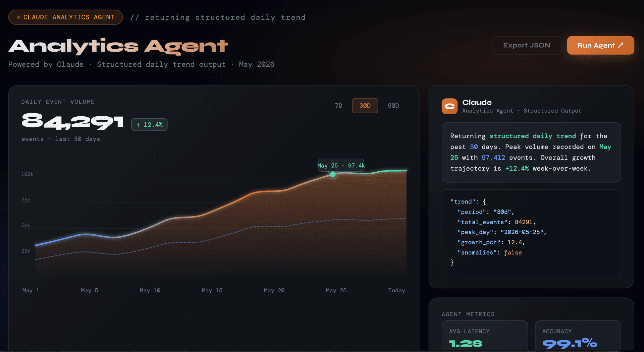Click the 50k y-axis label
The width and height of the screenshot is (644, 352).
tap(26, 226)
